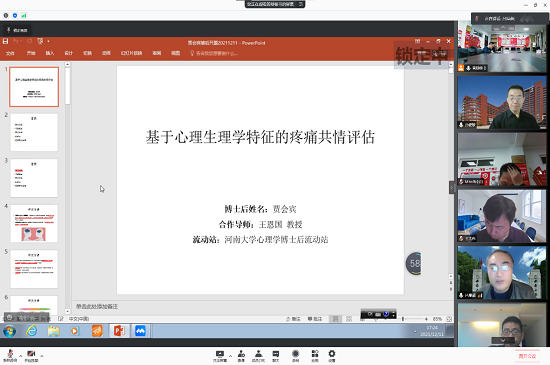This screenshot has width=550, height=365.
Task: Unmute the microphone in the meeting bar
Action: [10, 356]
